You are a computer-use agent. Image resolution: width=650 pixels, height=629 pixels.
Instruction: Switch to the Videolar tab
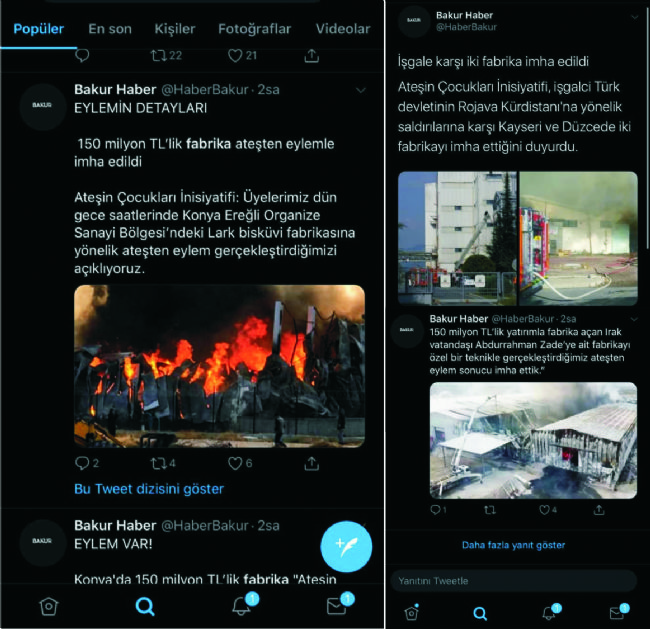coord(343,29)
